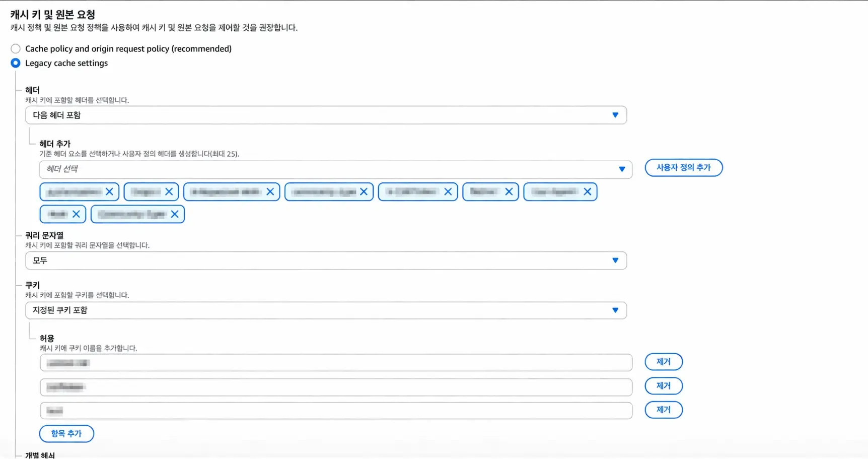Open the 다음 헤더 포함 dropdown

[326, 115]
